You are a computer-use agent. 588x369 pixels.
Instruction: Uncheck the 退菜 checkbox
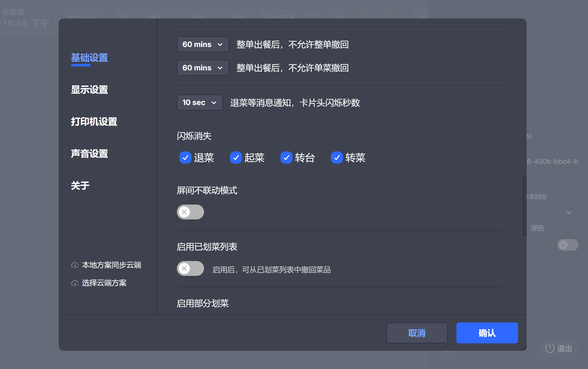[185, 158]
